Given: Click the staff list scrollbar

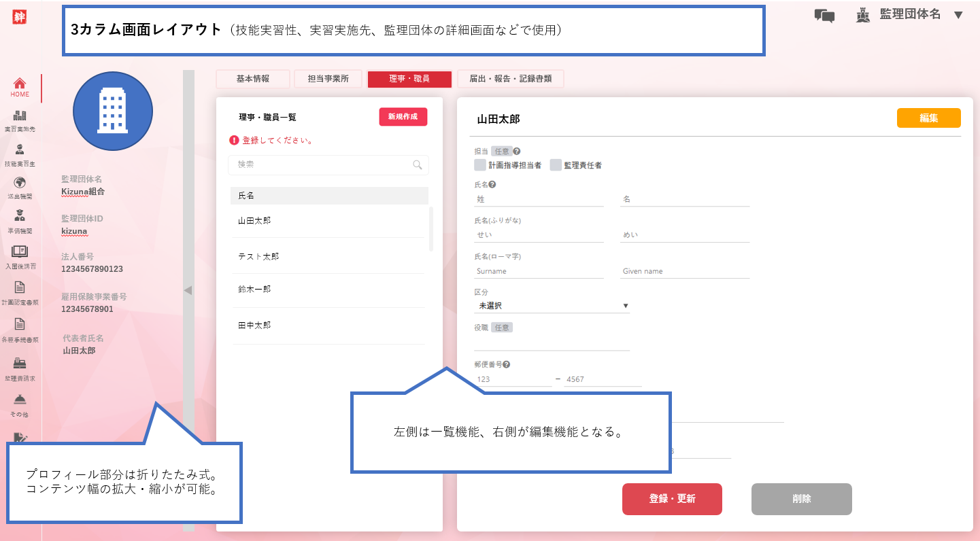Looking at the screenshot, I should point(430,229).
